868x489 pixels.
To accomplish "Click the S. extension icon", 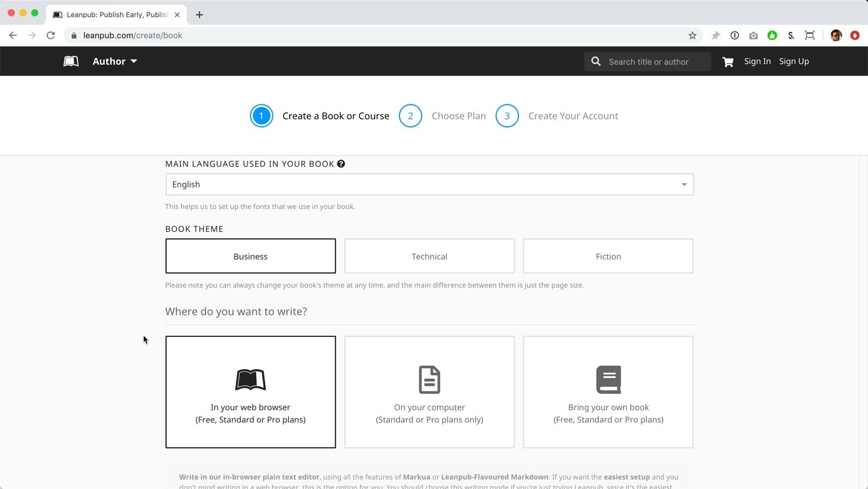I will (791, 35).
